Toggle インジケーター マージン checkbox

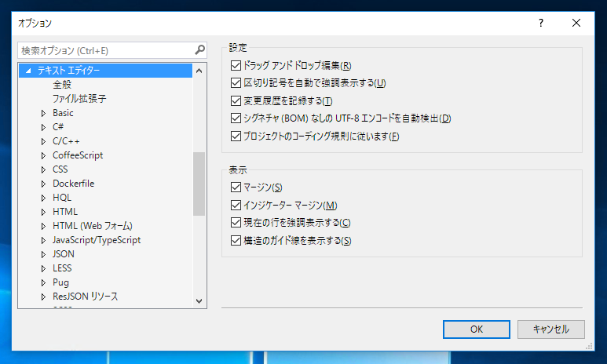pos(236,205)
